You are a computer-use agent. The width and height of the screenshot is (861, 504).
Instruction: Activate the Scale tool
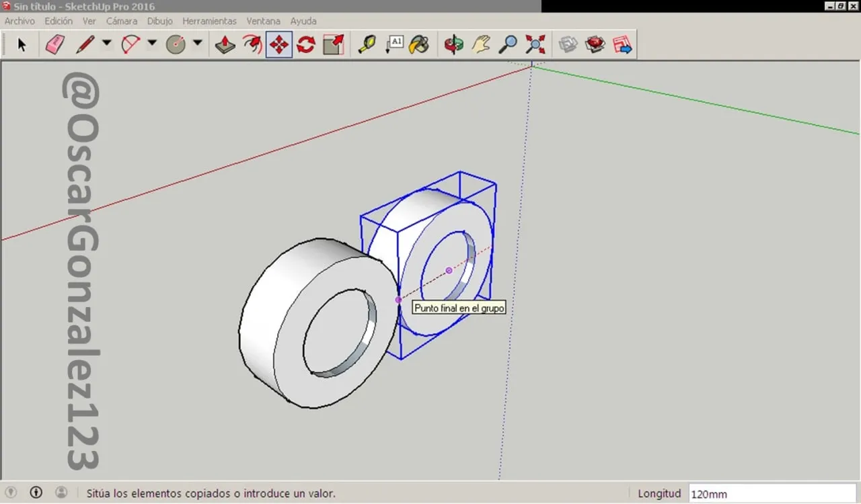point(333,45)
